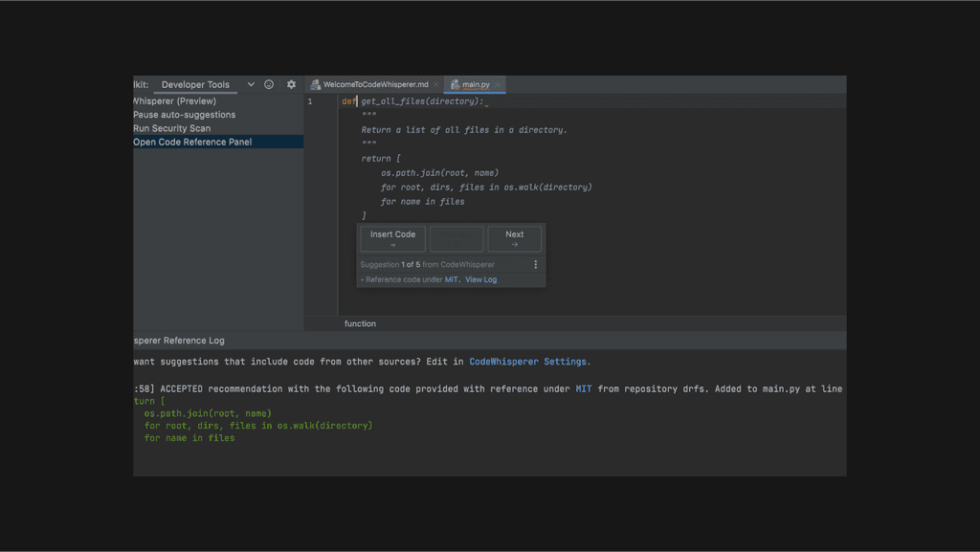Open the toolkit settings gear icon

pos(292,84)
